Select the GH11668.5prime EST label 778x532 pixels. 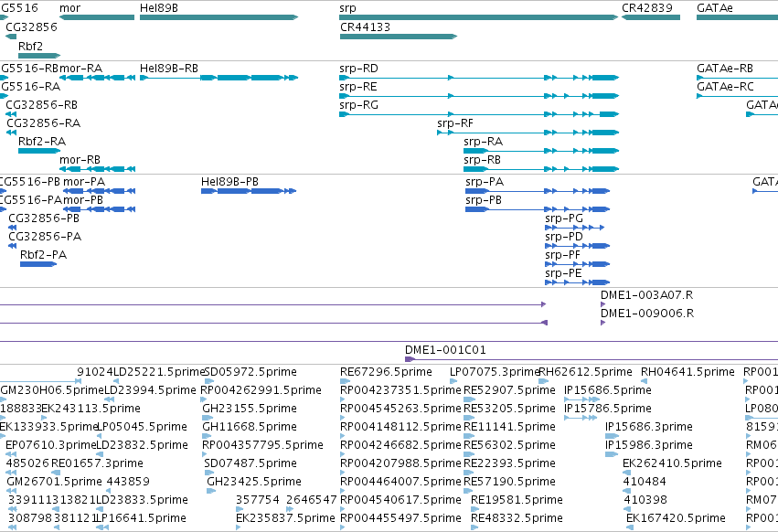[250, 427]
